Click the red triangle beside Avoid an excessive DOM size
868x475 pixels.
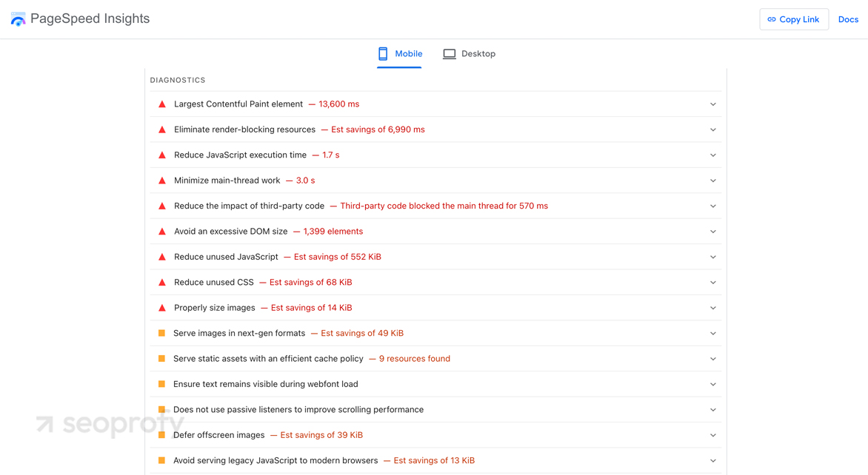tap(162, 231)
